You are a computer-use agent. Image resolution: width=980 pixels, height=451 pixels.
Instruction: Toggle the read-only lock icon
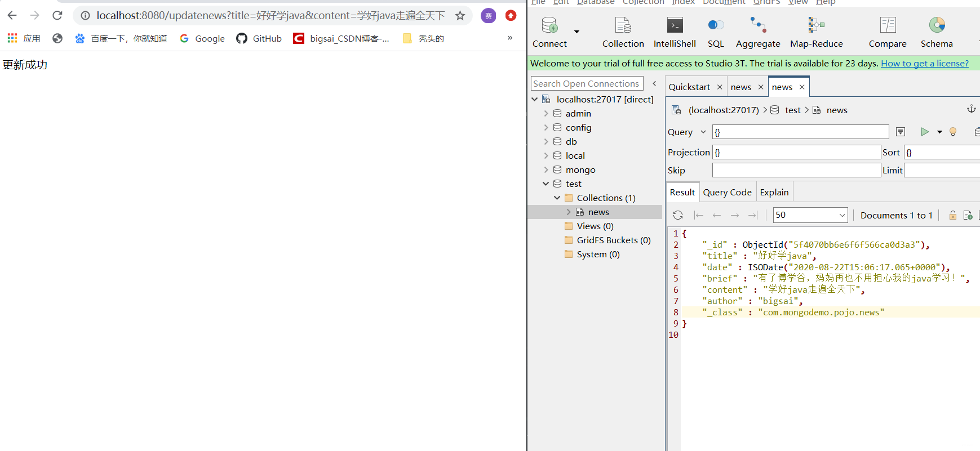click(953, 215)
